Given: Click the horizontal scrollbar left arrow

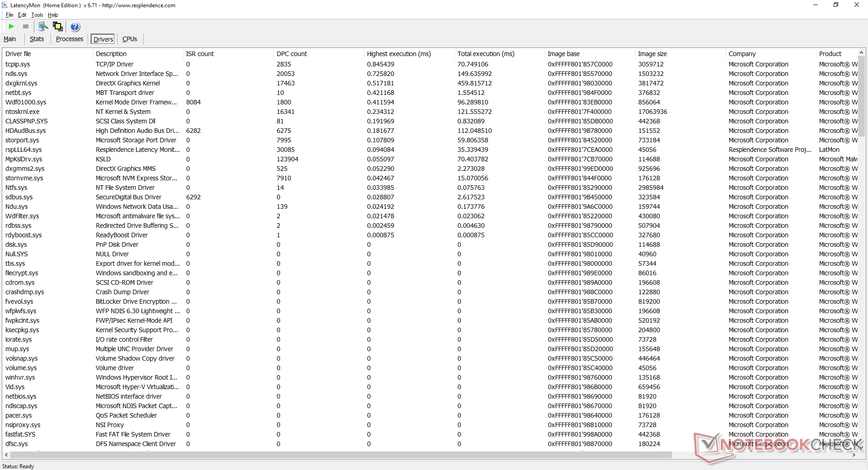Looking at the screenshot, I should (6, 455).
